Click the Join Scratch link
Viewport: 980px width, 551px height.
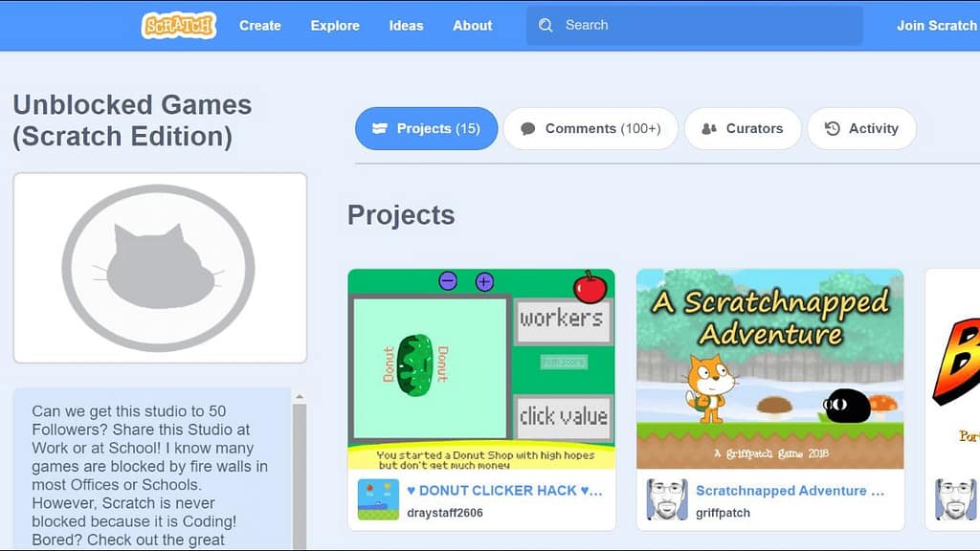[937, 26]
